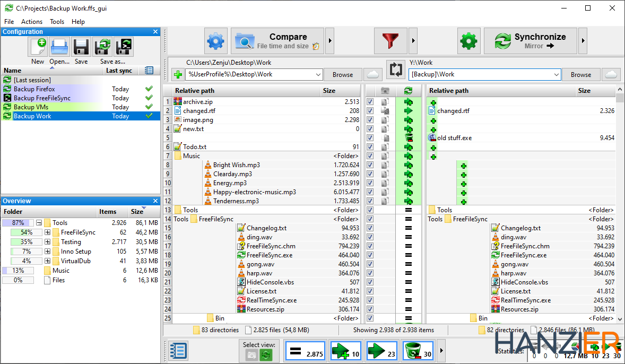Open filter settings red funnel icon
Image resolution: width=625 pixels, height=364 pixels.
pos(390,41)
